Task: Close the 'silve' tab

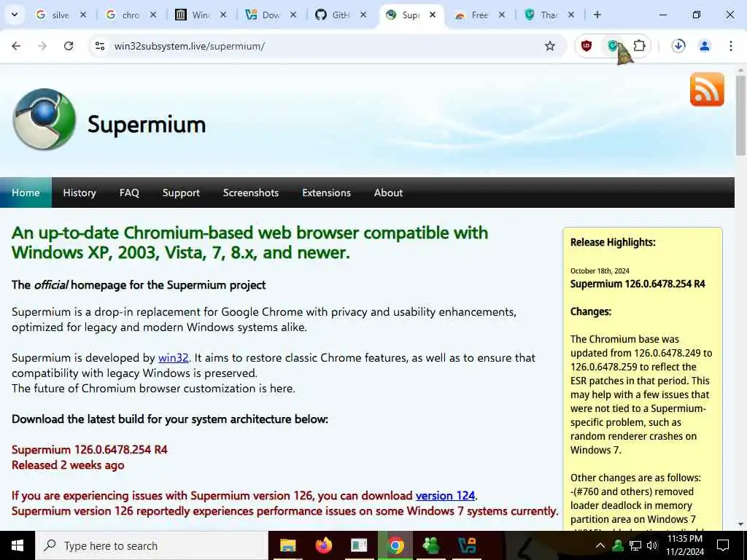Action: pyautogui.click(x=83, y=15)
